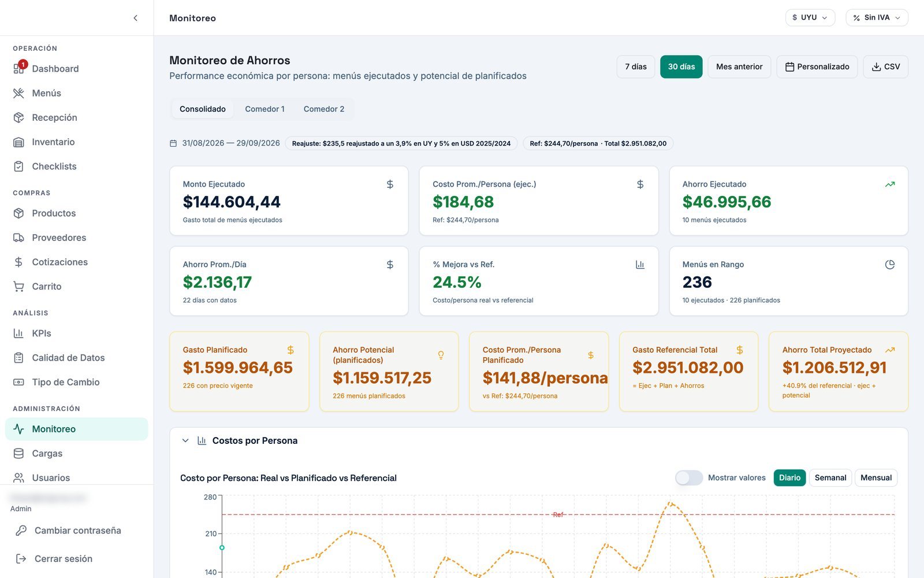Open Dashboard from the sidebar
This screenshot has height=578, width=924.
[76, 69]
